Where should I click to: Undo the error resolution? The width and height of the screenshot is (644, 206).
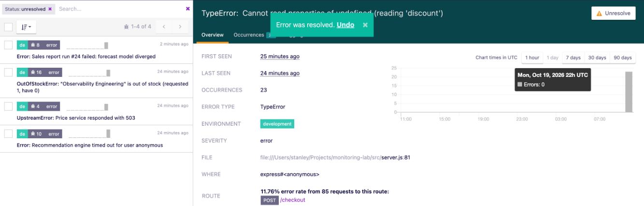tap(345, 25)
